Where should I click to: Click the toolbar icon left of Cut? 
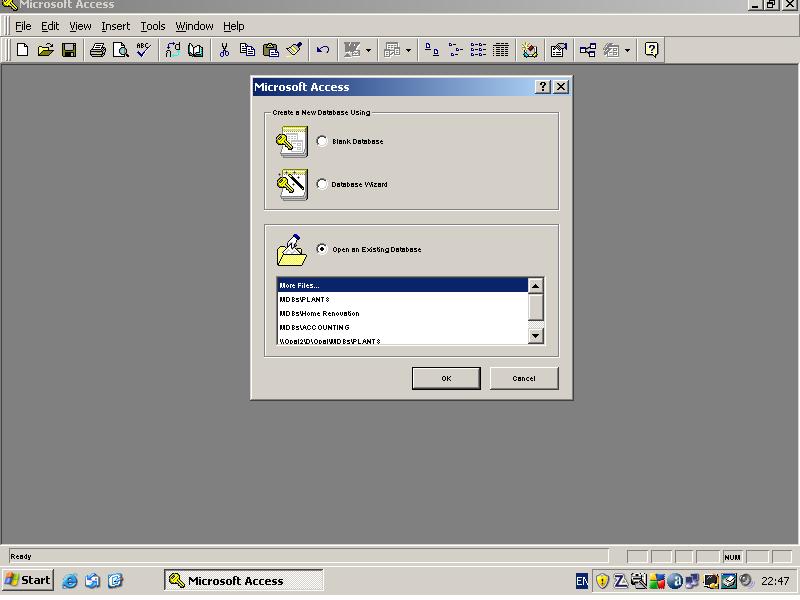tap(195, 50)
